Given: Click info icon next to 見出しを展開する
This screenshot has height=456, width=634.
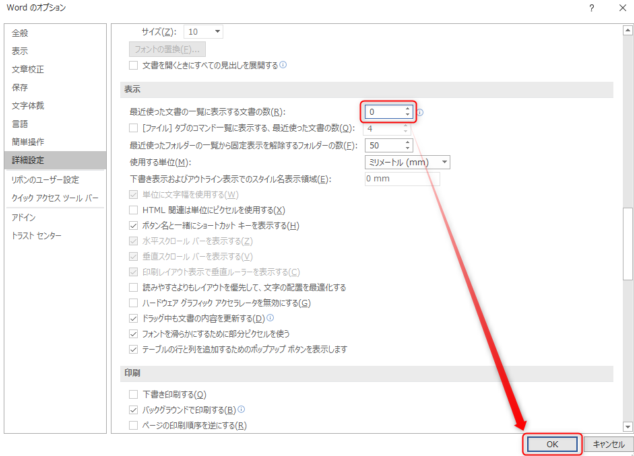Looking at the screenshot, I should click(283, 65).
